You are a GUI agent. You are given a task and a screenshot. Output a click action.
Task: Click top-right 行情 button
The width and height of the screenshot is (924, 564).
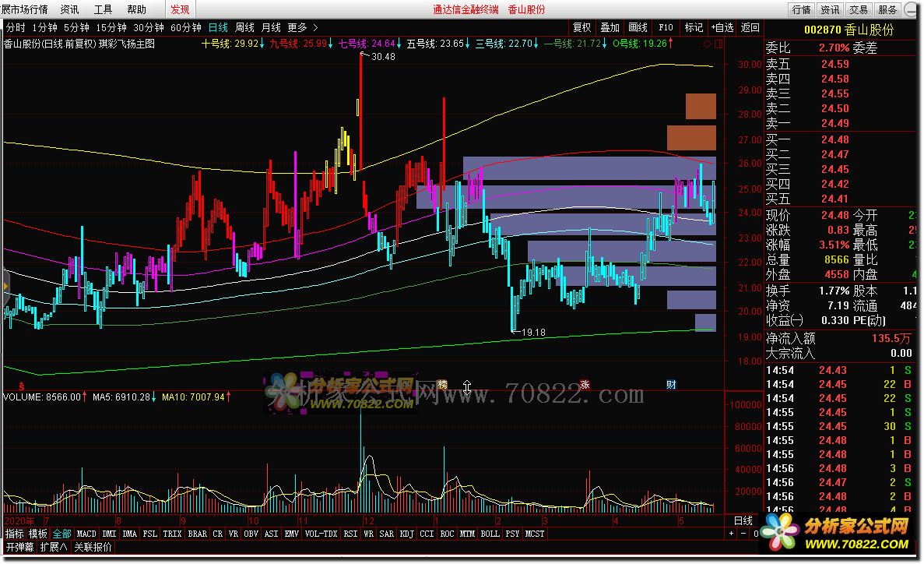tap(802, 9)
